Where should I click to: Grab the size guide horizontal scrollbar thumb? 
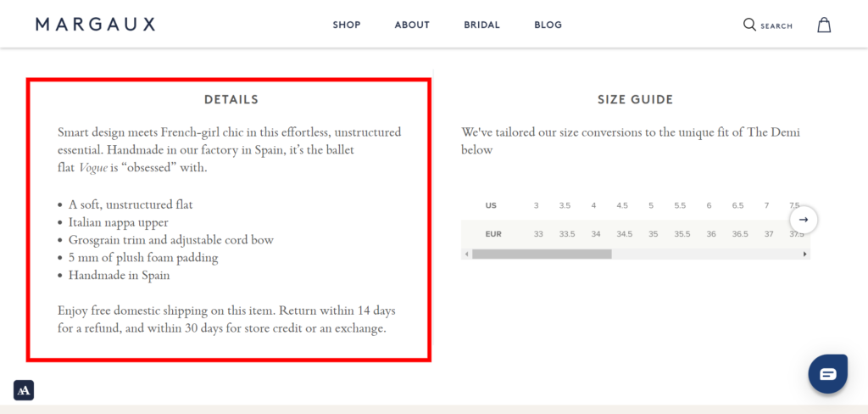pos(542,254)
